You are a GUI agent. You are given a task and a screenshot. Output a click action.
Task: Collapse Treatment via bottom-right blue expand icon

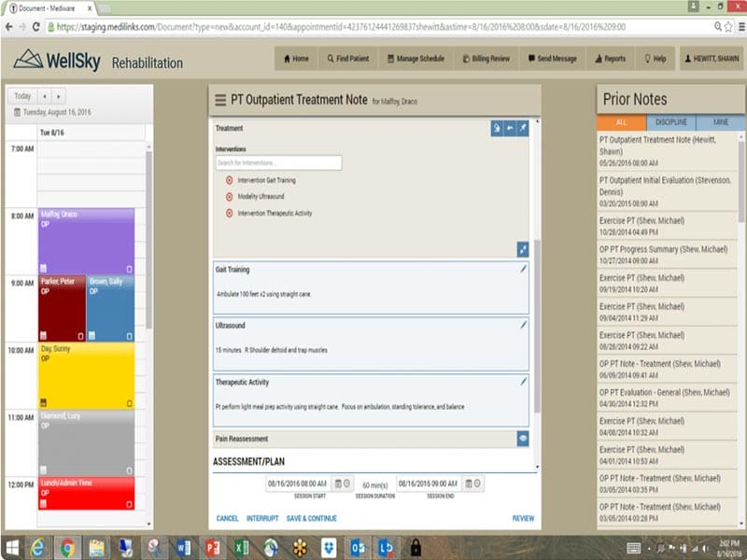(x=523, y=249)
